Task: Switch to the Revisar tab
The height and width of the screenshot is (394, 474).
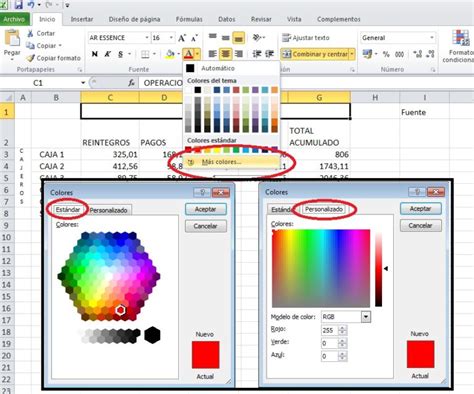Action: [261, 19]
